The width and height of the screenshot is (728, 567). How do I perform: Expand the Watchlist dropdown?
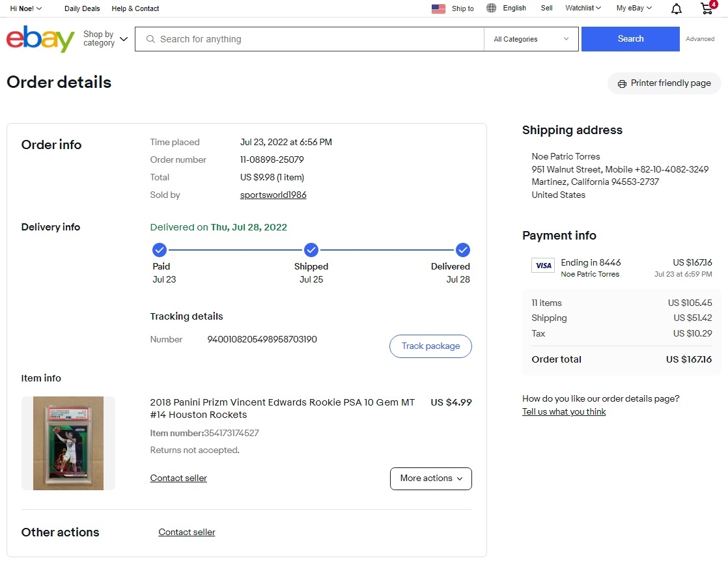583,8
